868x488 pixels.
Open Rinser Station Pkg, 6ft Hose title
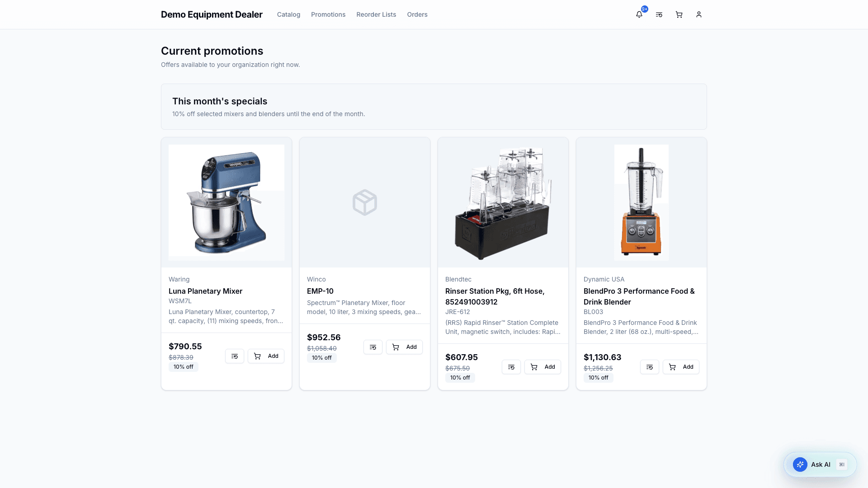[495, 296]
